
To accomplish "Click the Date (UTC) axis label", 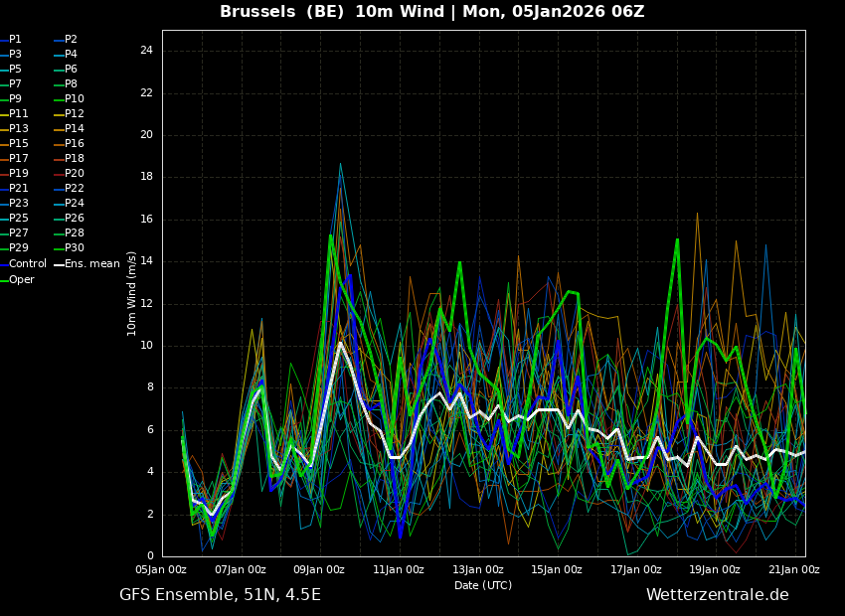I will 483,585.
